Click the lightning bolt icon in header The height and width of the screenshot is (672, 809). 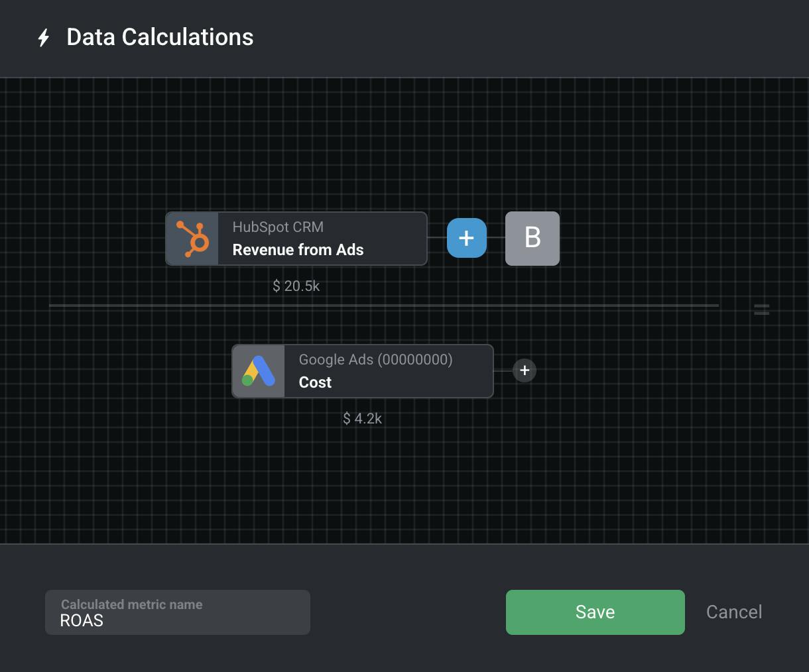click(44, 38)
